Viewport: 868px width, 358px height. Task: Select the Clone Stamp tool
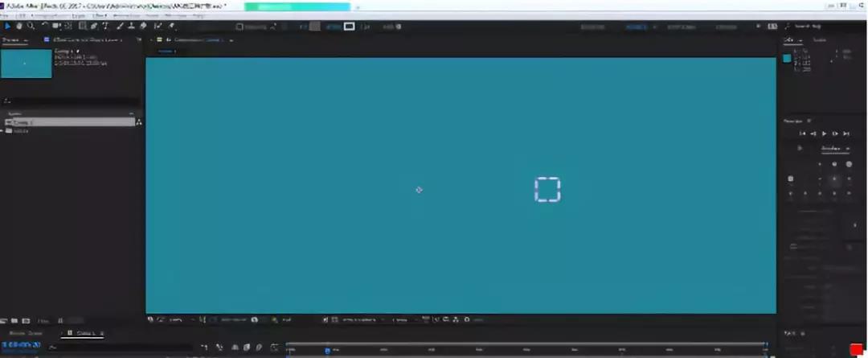[x=131, y=26]
